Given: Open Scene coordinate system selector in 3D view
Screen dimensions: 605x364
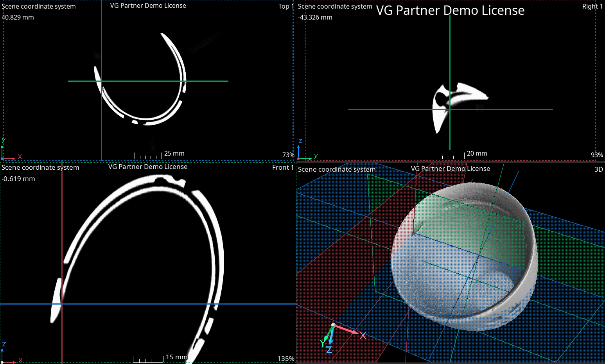Looking at the screenshot, I should [x=336, y=169].
